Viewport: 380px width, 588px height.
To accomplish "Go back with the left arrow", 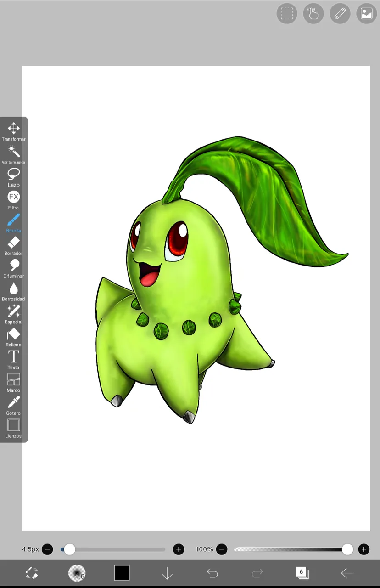I will (347, 573).
